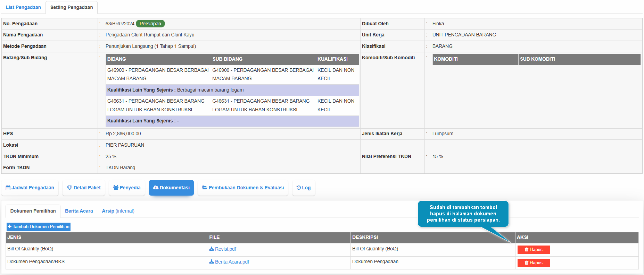Image resolution: width=644 pixels, height=275 pixels.
Task: Switch to the Berita Acara tab
Action: pos(79,211)
